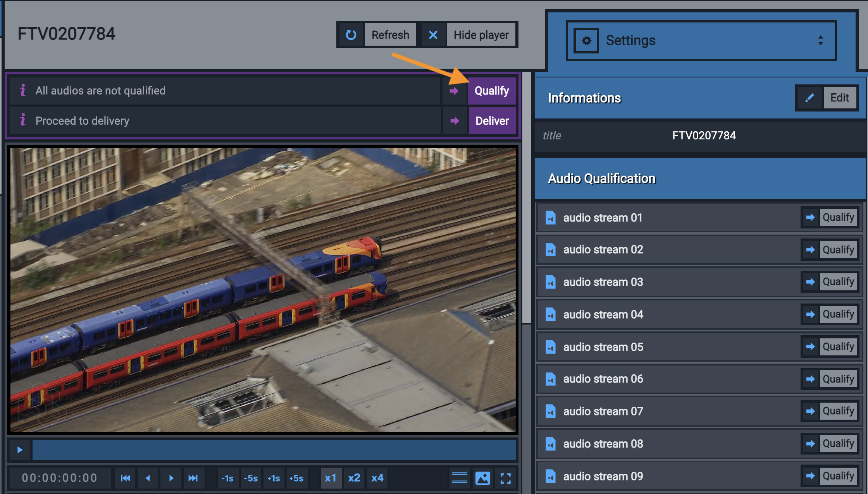Enter fullscreen mode

tap(505, 479)
